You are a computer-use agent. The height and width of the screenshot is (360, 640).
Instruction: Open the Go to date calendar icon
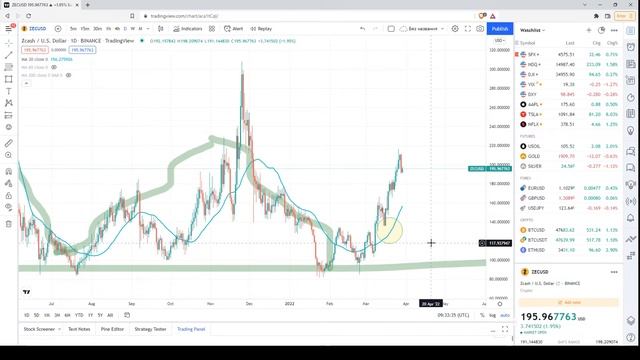coord(127,315)
